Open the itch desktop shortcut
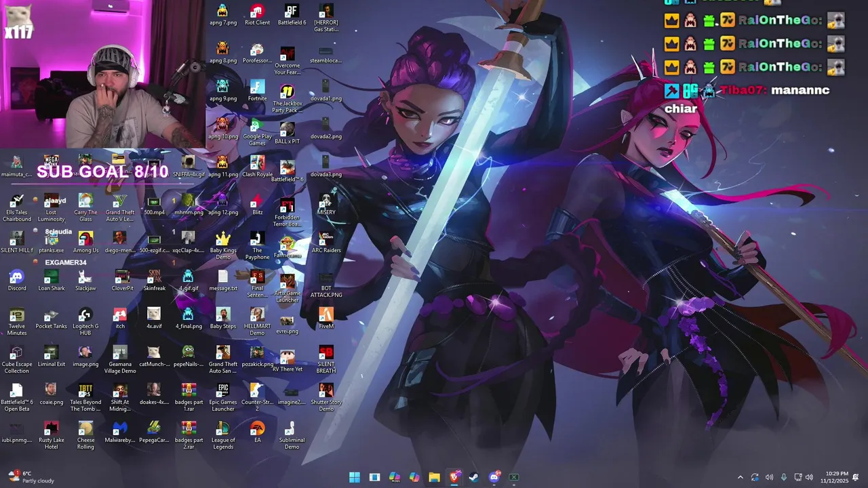The image size is (868, 488). (120, 319)
